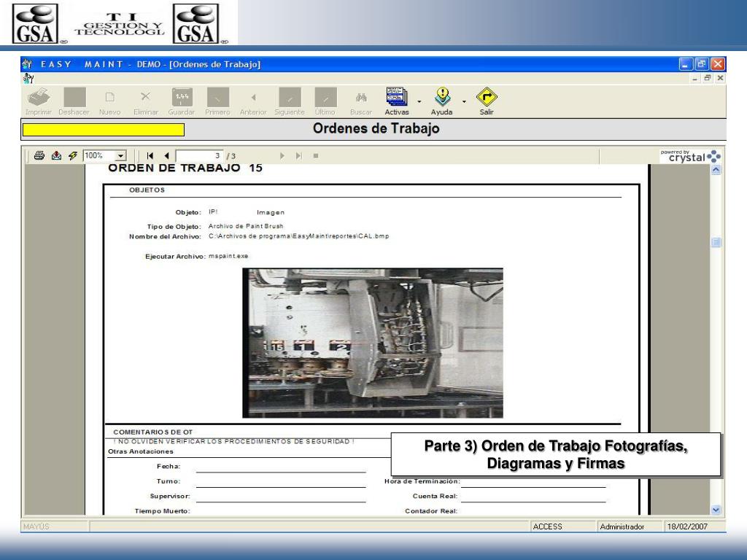Click the 'MAYÚS' status bar indicator
The height and width of the screenshot is (560, 747).
36,526
